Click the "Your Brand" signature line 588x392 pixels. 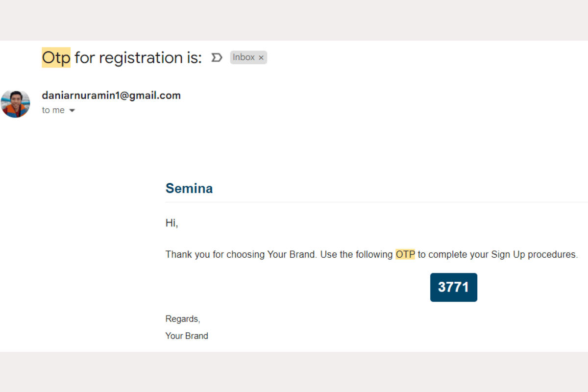[187, 336]
